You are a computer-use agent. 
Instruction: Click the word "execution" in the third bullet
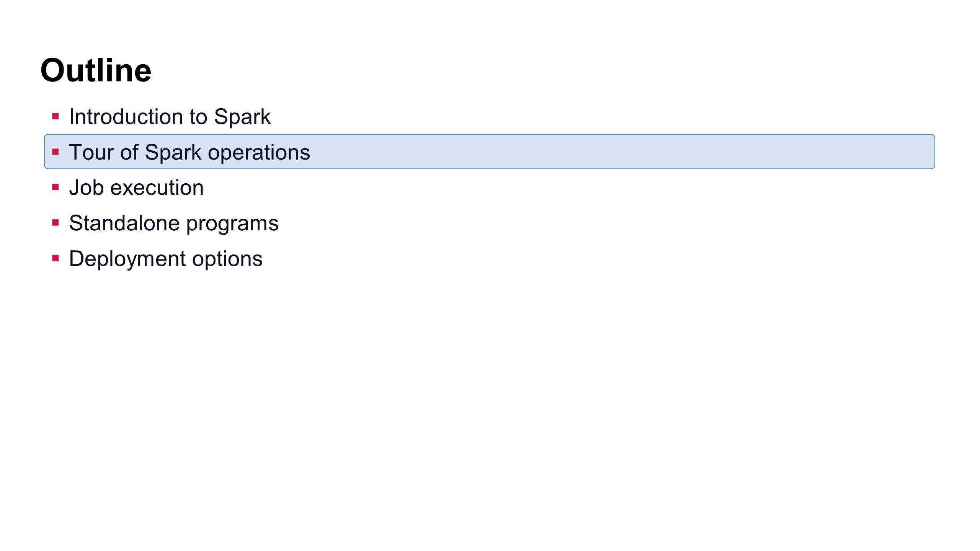(x=157, y=188)
